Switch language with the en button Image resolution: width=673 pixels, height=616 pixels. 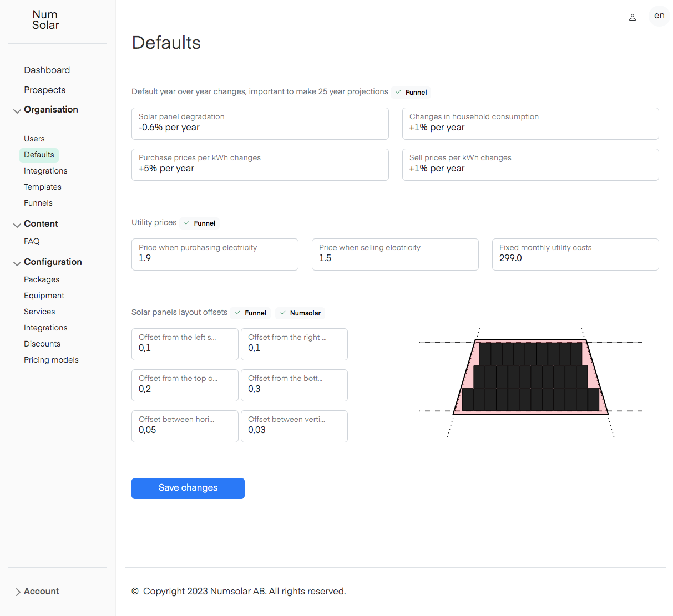[659, 16]
